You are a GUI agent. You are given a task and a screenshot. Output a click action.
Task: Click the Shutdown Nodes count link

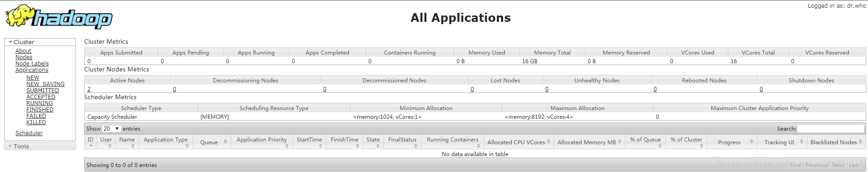click(761, 89)
